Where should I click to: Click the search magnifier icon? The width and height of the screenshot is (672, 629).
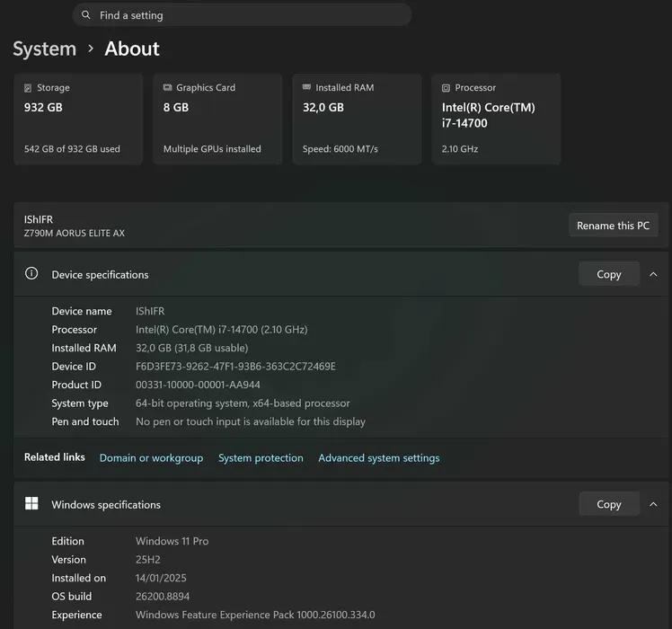pyautogui.click(x=85, y=15)
